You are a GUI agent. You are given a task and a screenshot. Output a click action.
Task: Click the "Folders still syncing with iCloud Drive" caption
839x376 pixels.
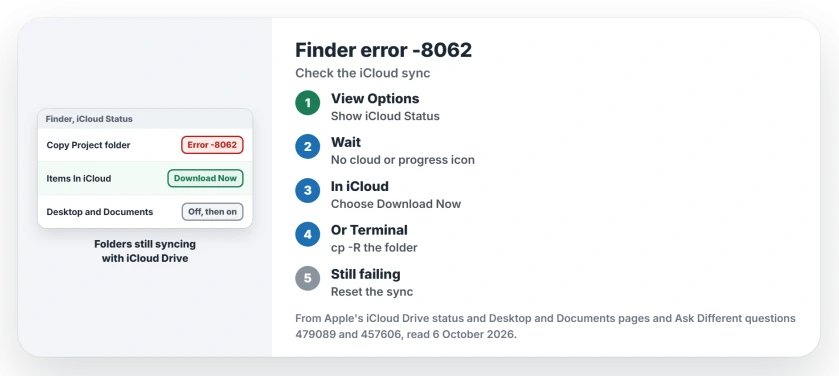click(145, 251)
